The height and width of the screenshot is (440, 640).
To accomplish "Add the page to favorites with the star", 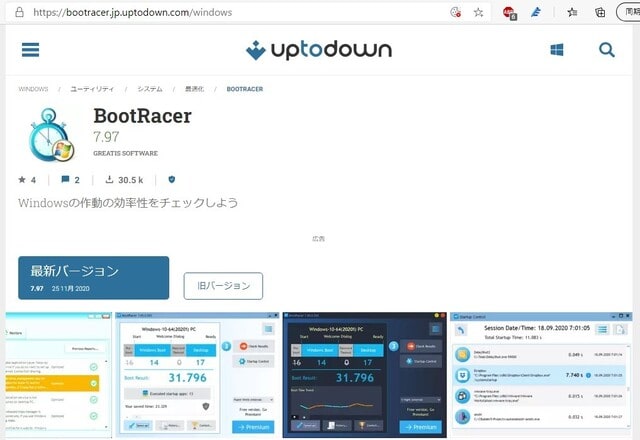I will coord(478,12).
